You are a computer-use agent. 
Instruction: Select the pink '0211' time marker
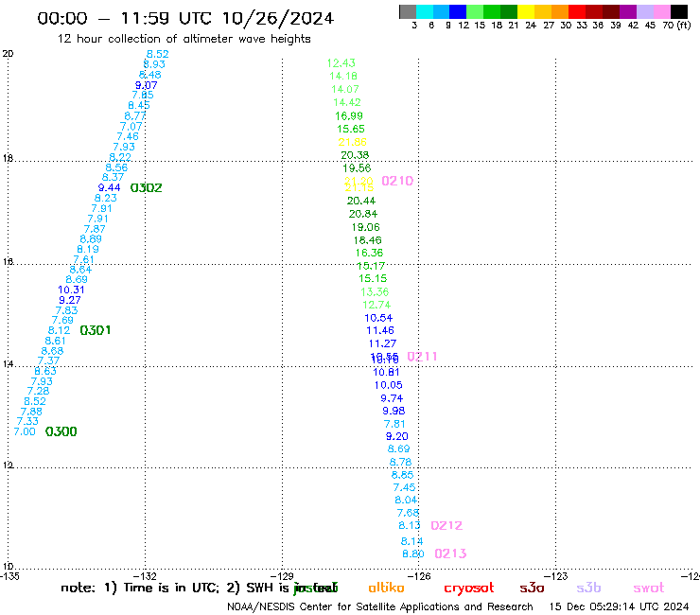[x=422, y=357]
